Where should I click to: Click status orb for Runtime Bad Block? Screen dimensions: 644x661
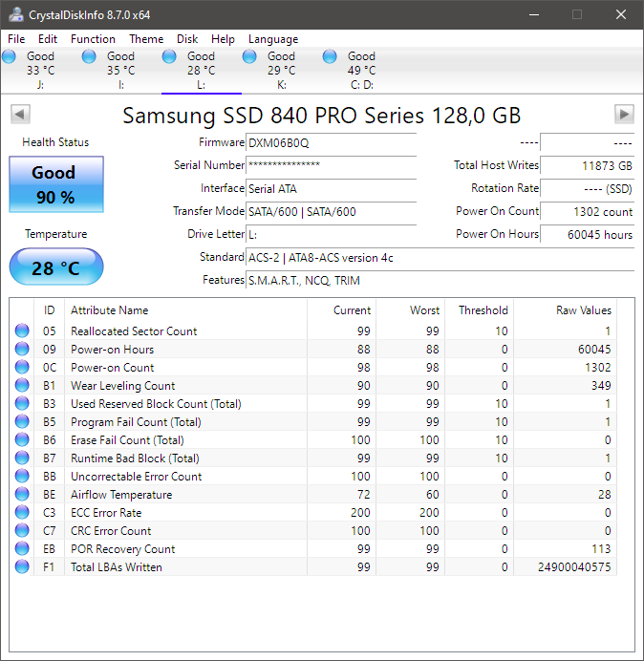click(22, 458)
